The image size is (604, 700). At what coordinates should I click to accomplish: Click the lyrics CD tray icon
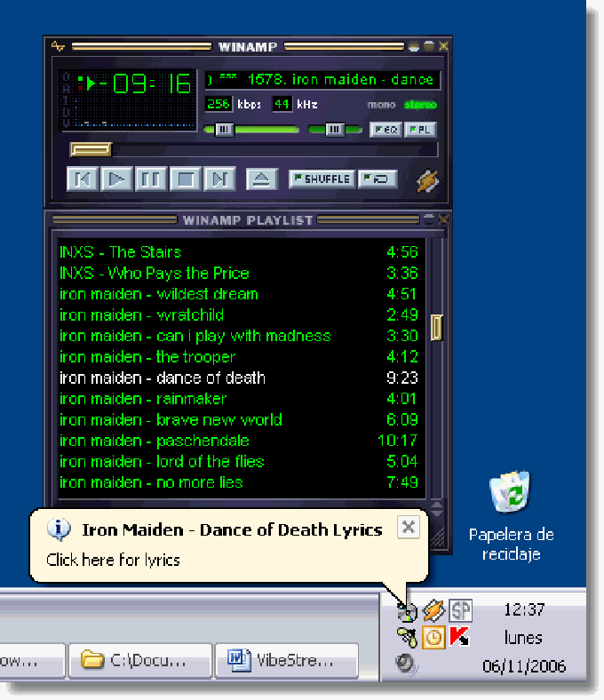(x=407, y=611)
